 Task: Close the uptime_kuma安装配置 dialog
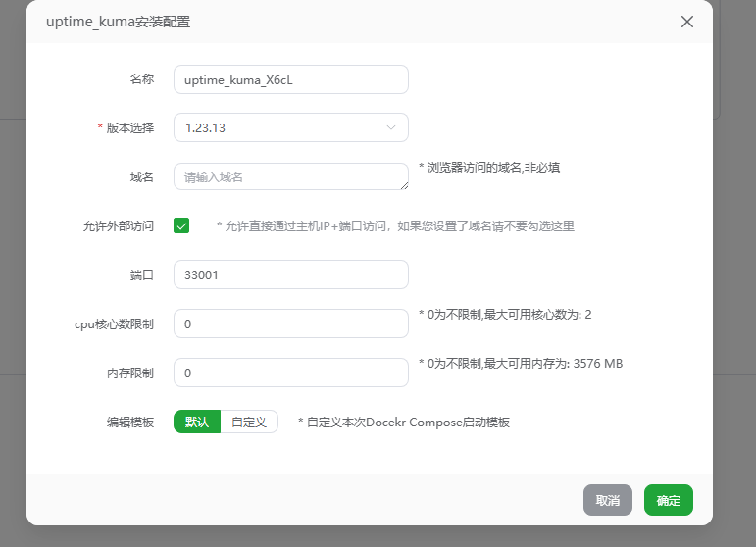click(687, 22)
